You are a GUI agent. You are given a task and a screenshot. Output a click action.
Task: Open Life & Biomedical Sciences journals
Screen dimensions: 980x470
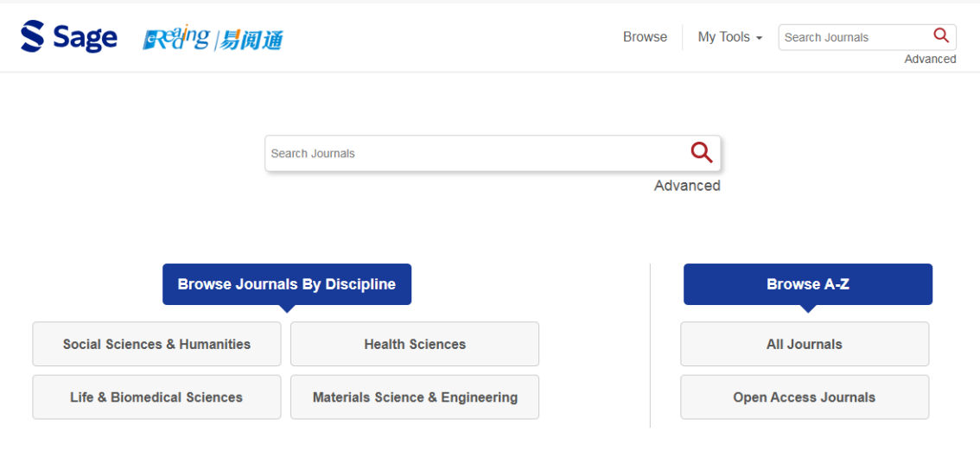[156, 397]
